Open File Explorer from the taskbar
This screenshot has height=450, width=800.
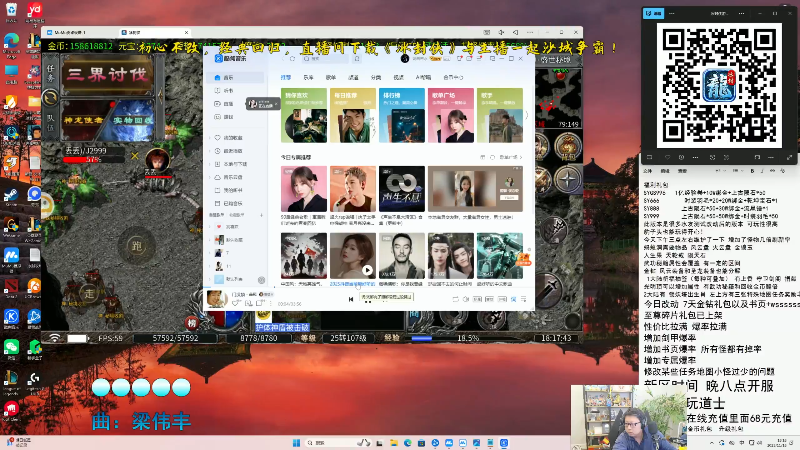(x=393, y=443)
